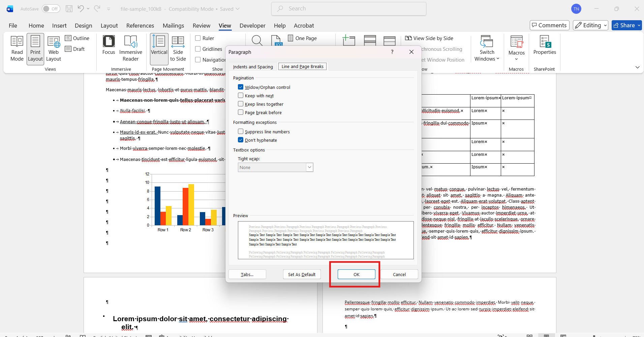Check Keep with next
This screenshot has width=644, height=337.
[x=241, y=96]
